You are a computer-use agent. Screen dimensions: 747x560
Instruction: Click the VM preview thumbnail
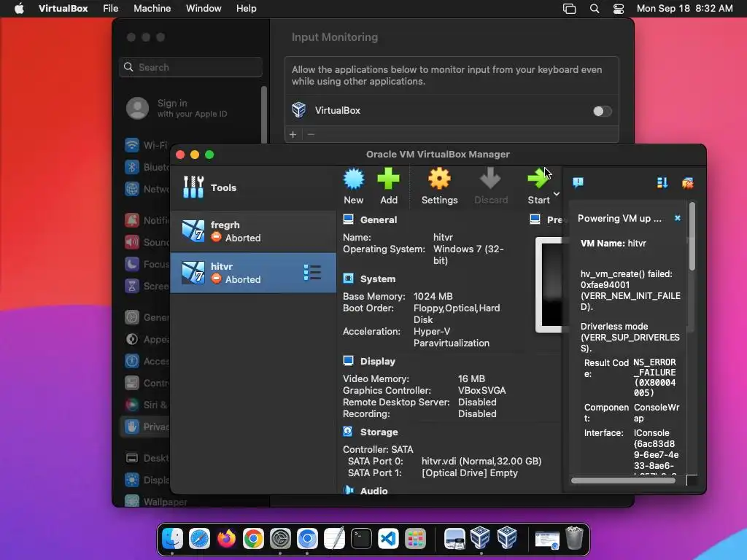click(x=550, y=284)
